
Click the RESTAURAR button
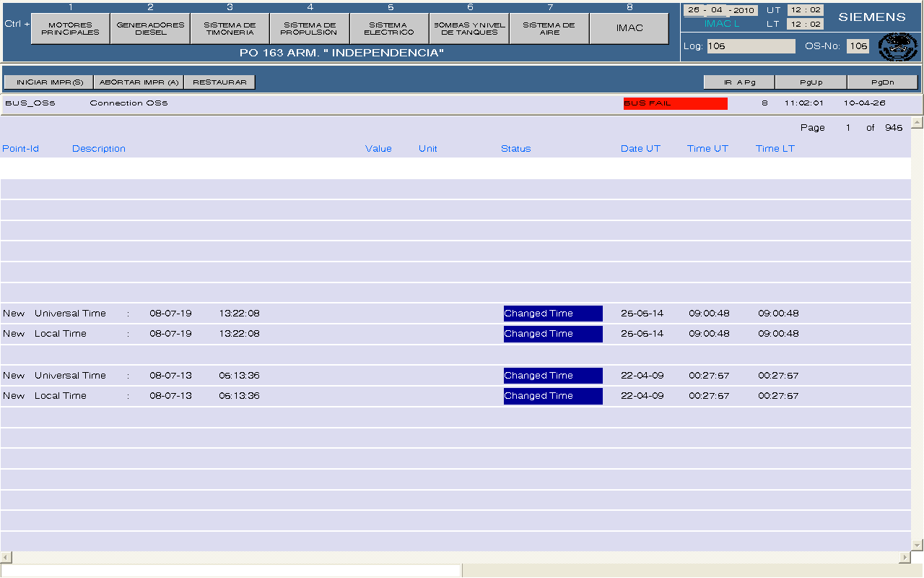(219, 82)
